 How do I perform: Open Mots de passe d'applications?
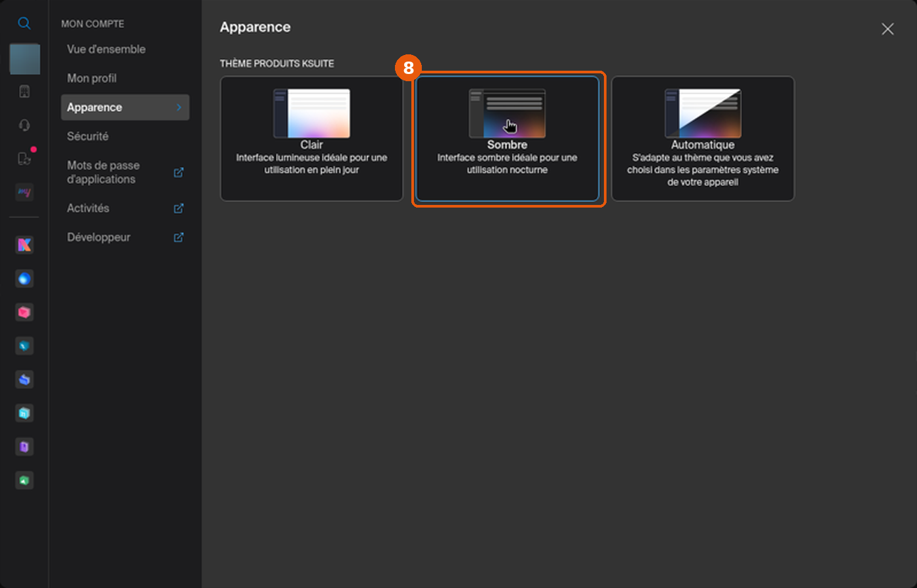click(x=103, y=172)
